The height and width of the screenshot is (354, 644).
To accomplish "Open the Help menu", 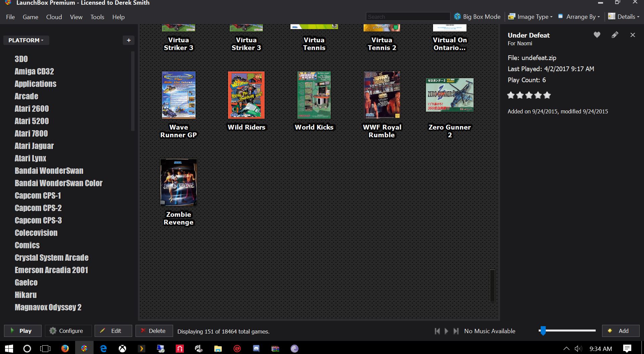I will click(118, 17).
